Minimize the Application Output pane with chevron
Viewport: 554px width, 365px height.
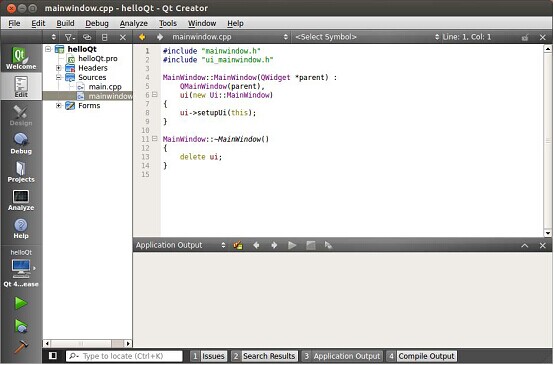coord(525,245)
